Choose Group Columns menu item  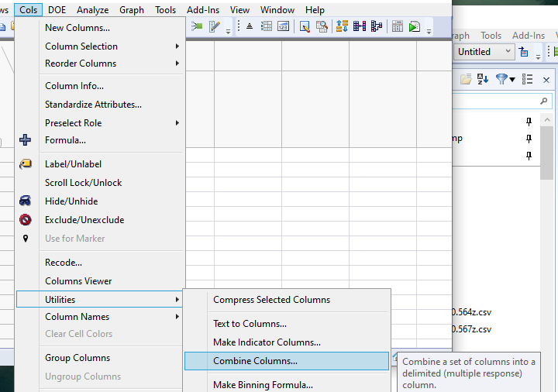[x=77, y=358]
